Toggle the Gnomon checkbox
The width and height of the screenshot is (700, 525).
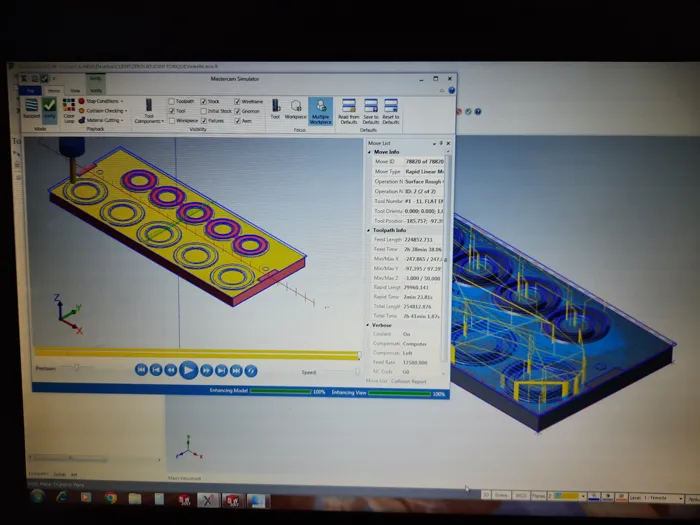click(x=237, y=111)
